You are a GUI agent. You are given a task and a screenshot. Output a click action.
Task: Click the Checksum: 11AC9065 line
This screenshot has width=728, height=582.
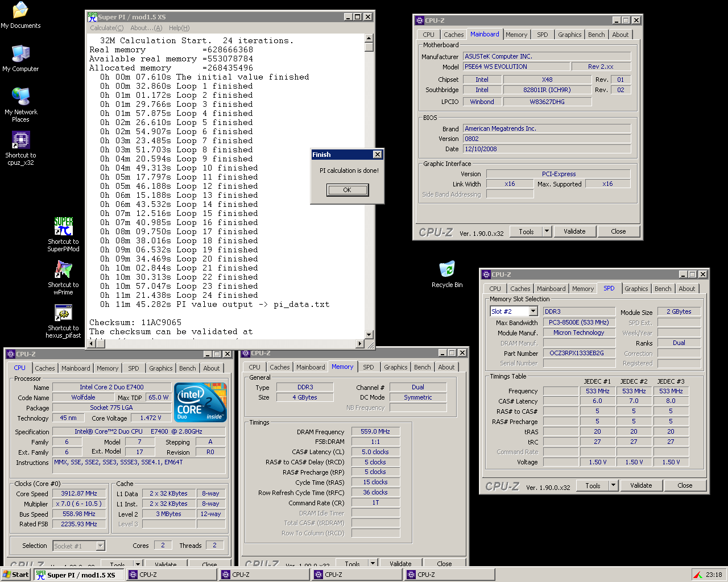click(x=135, y=322)
